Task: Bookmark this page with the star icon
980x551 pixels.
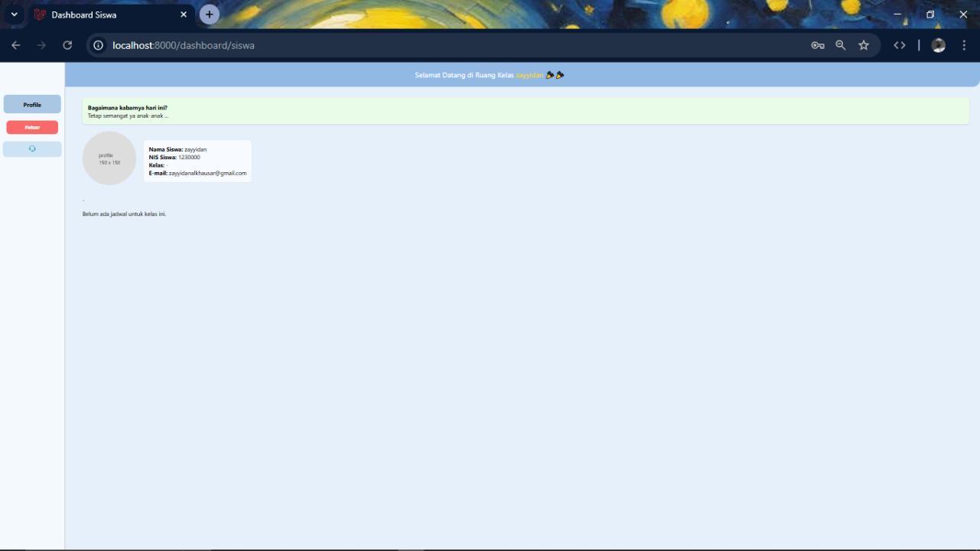Action: coord(864,45)
